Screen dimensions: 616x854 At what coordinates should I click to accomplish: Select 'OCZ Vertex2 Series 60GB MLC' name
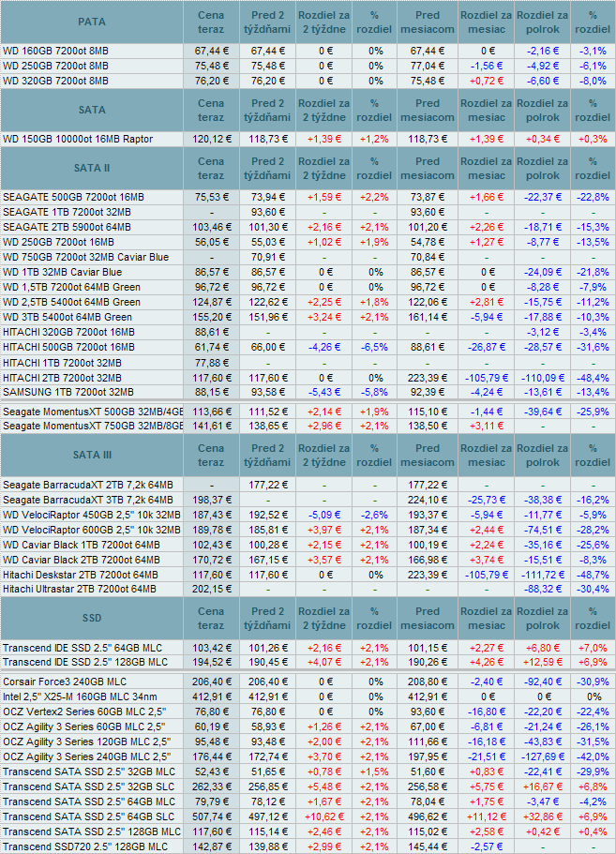84,712
